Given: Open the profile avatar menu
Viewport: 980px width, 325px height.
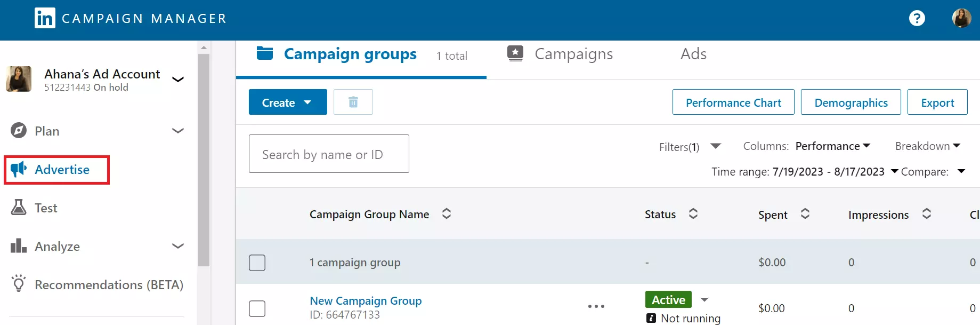Looking at the screenshot, I should coord(961,18).
